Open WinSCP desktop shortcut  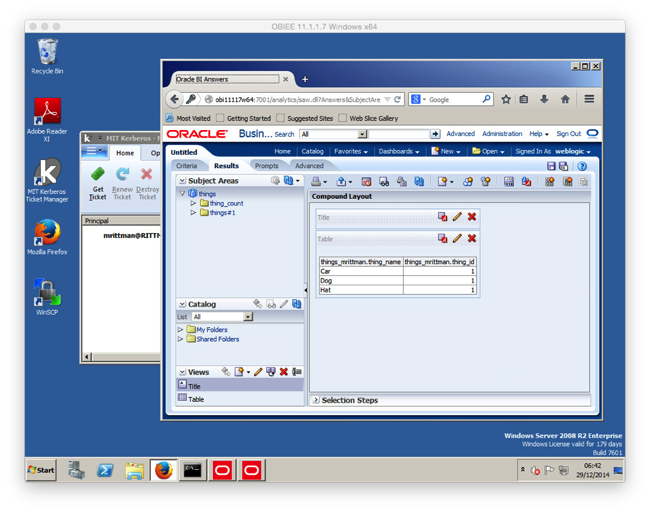tap(47, 297)
